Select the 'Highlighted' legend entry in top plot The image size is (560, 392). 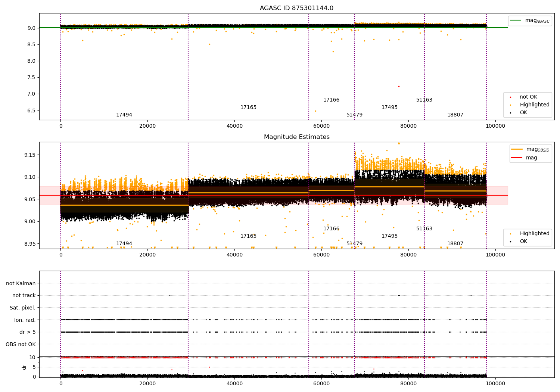click(x=534, y=105)
